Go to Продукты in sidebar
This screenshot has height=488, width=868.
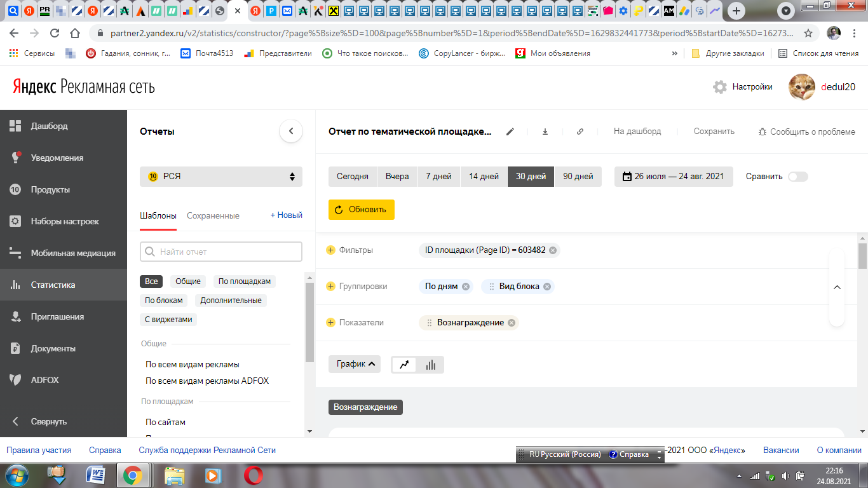tap(64, 189)
